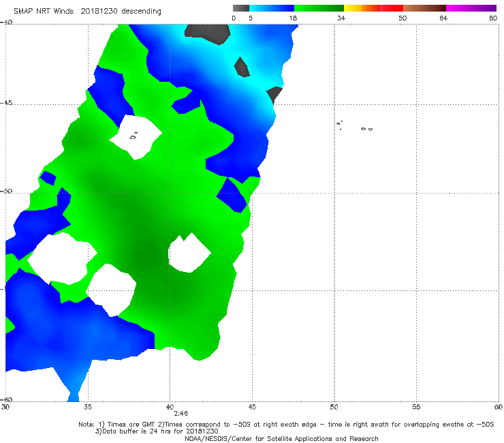Click the color bar label "50" under the legend
Image resolution: width=504 pixels, height=443 pixels.
[x=403, y=18]
